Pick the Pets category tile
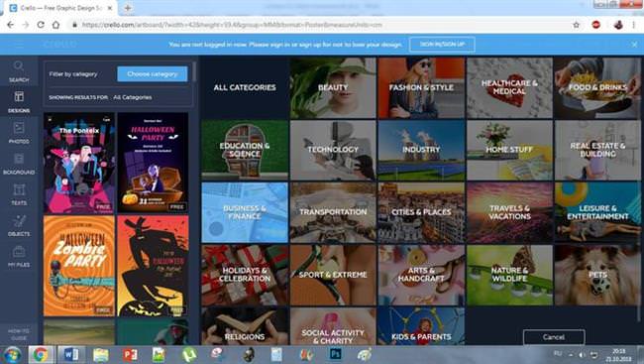The height and width of the screenshot is (364, 644). [597, 275]
